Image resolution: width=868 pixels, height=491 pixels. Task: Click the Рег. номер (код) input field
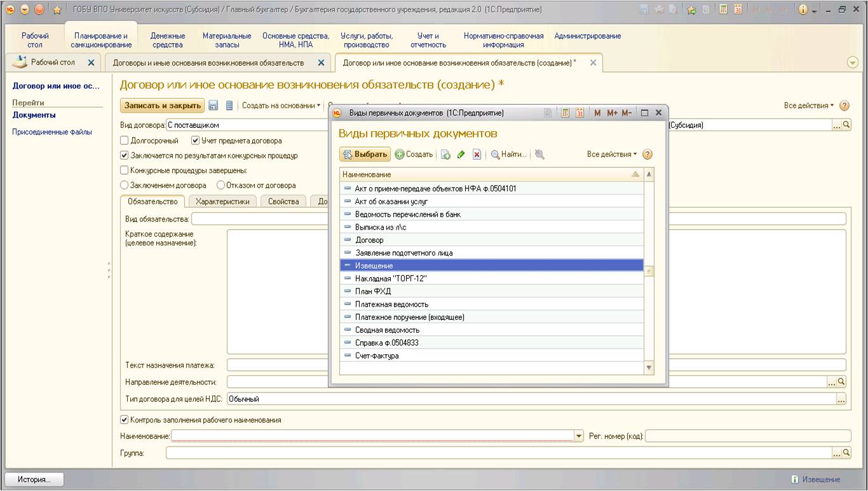click(x=748, y=436)
